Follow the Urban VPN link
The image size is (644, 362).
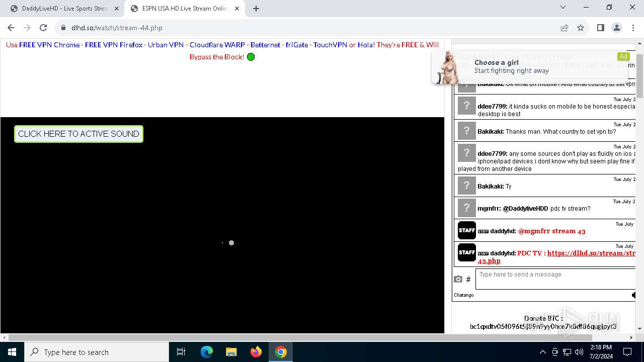(x=166, y=45)
